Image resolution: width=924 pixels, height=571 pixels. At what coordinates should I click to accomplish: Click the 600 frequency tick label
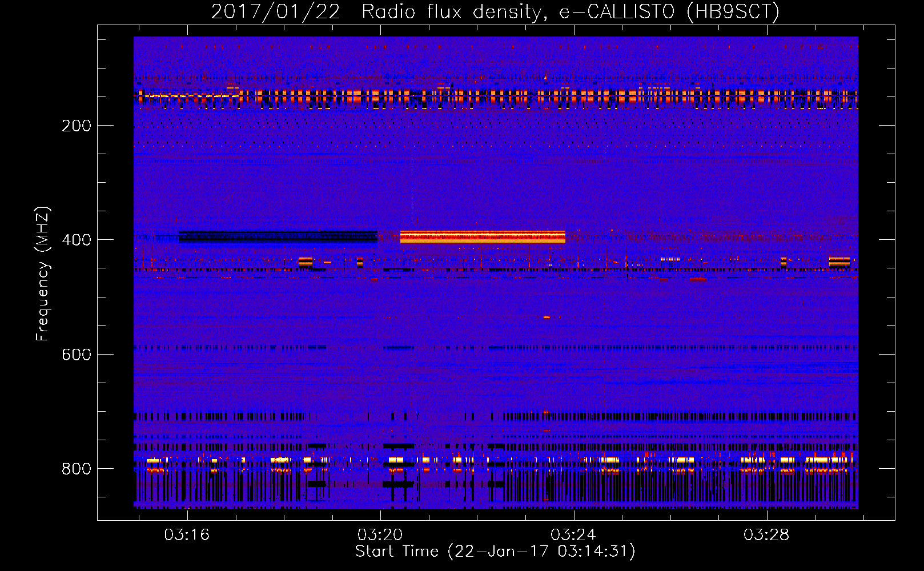click(77, 355)
